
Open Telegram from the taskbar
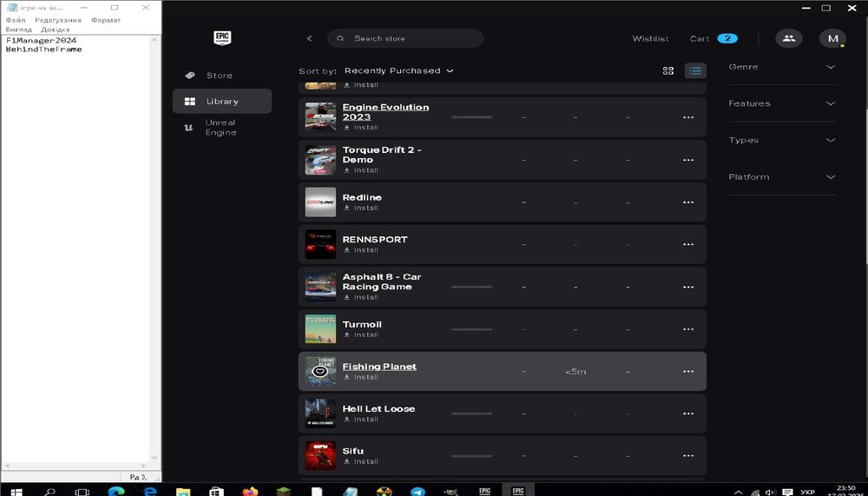(418, 492)
